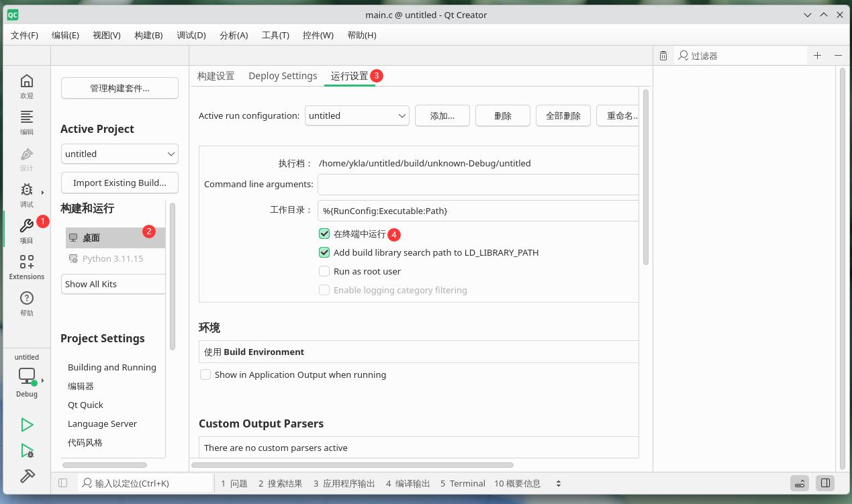
Task: Open the 控件(W) menu
Action: [x=318, y=35]
